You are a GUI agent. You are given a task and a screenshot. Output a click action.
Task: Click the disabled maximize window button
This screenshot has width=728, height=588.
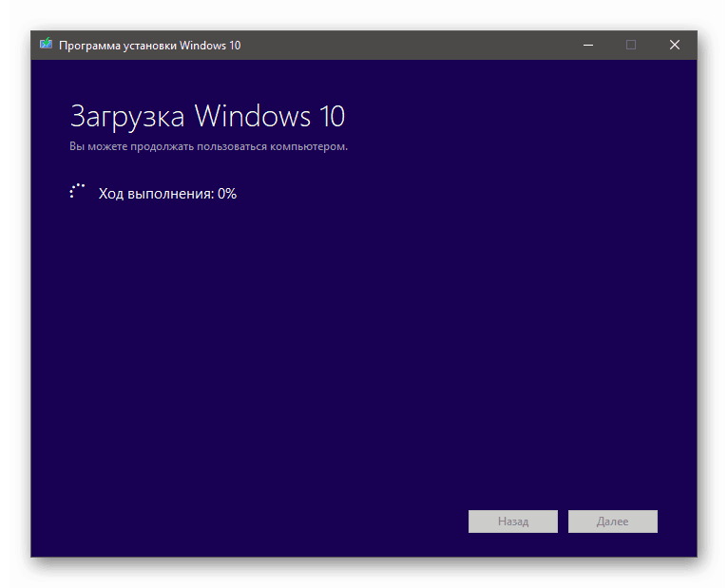631,45
